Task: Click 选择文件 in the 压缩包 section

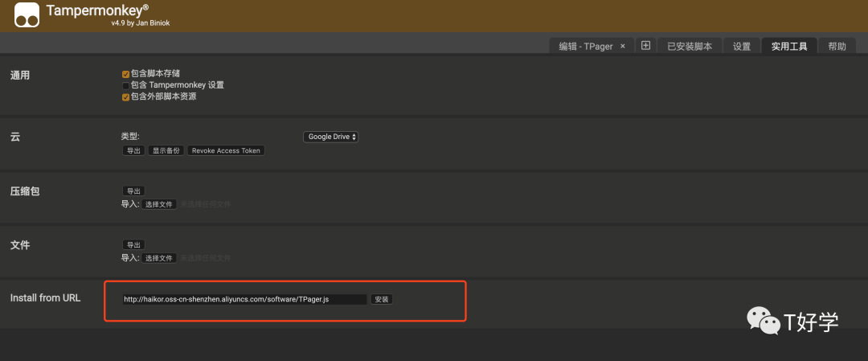Action: 159,204
